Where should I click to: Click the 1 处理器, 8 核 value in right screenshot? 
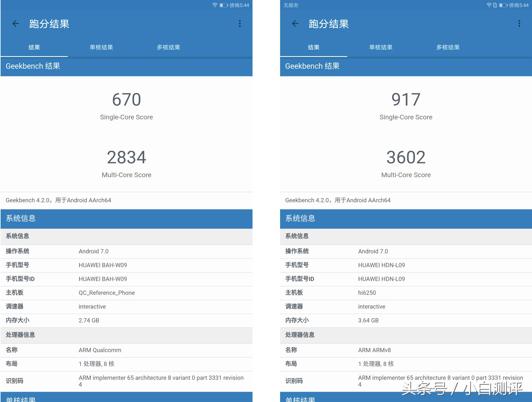click(376, 364)
